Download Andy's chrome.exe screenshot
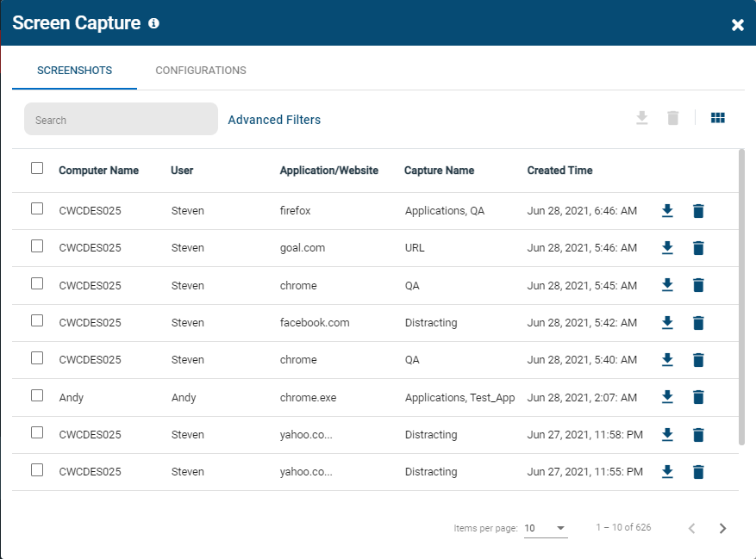 [667, 397]
